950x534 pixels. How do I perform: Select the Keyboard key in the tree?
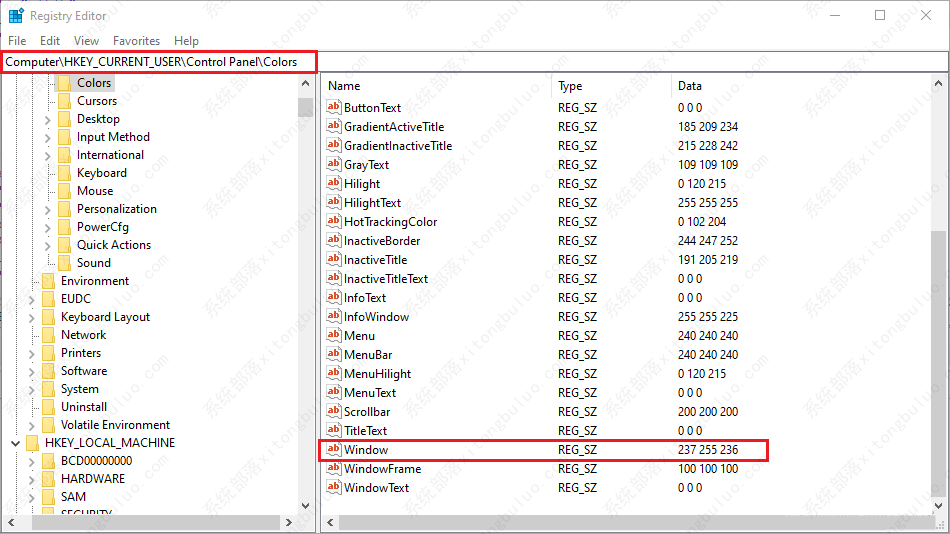coord(102,173)
